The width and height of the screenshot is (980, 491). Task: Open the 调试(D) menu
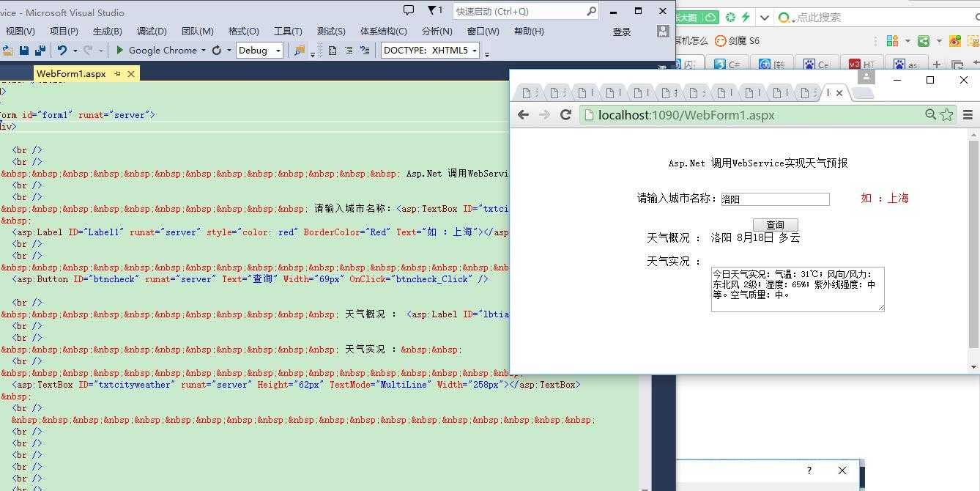point(152,32)
